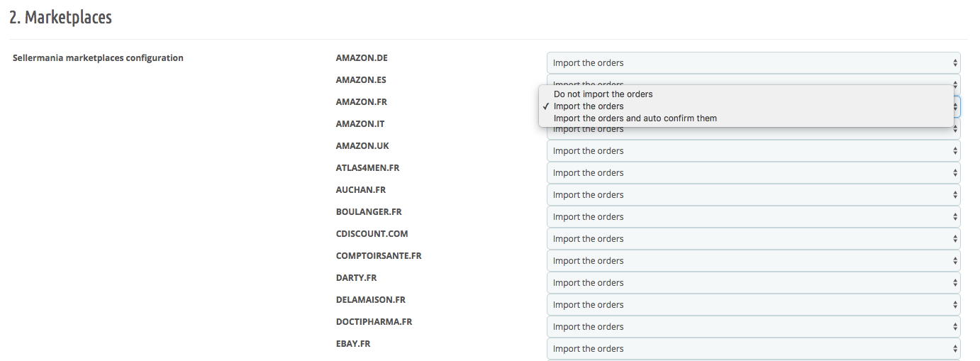Open the AMAZON.UK import dropdown
The height and width of the screenshot is (361, 980).
coord(753,150)
